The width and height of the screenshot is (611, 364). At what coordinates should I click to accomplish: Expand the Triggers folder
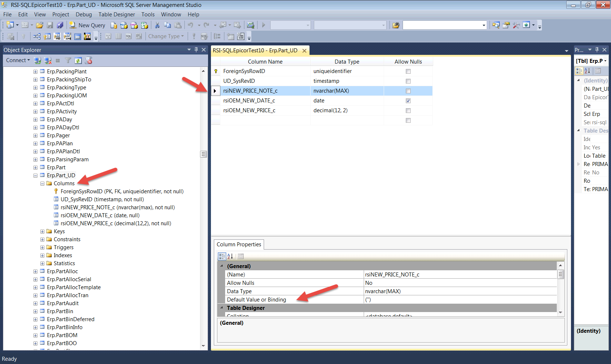pyautogui.click(x=42, y=247)
